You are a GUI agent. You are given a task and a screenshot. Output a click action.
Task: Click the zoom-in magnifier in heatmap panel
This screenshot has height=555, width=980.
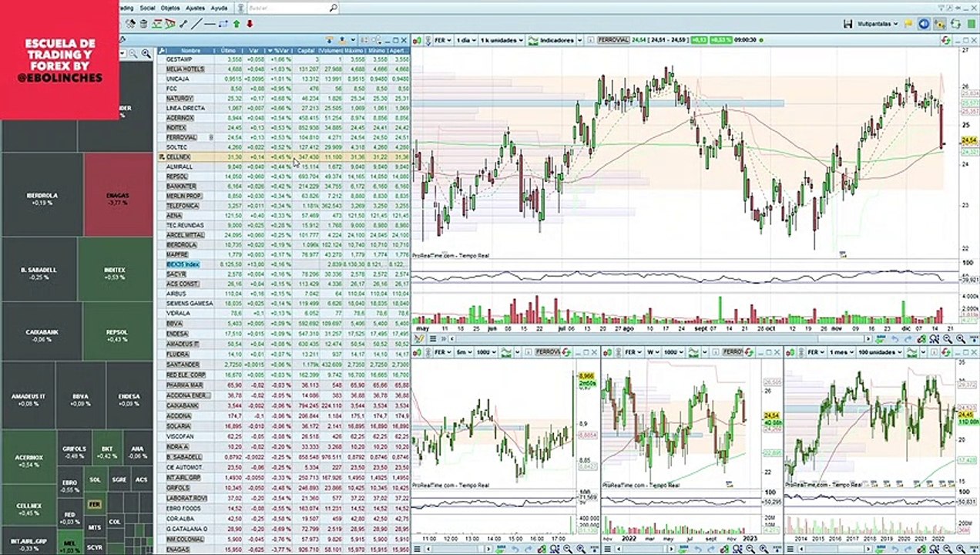pos(146,53)
